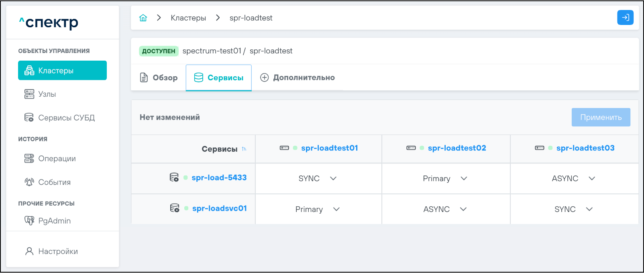Expand the Primary dropdown for spr-loadsvc01 on spr-loadtest01
Viewport: 644px width, 273px height.
336,209
